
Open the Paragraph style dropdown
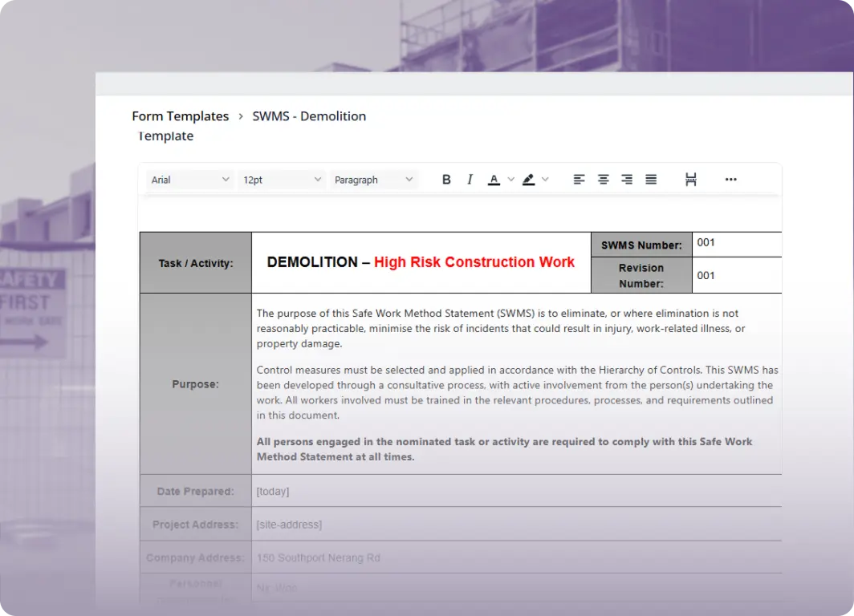point(373,179)
